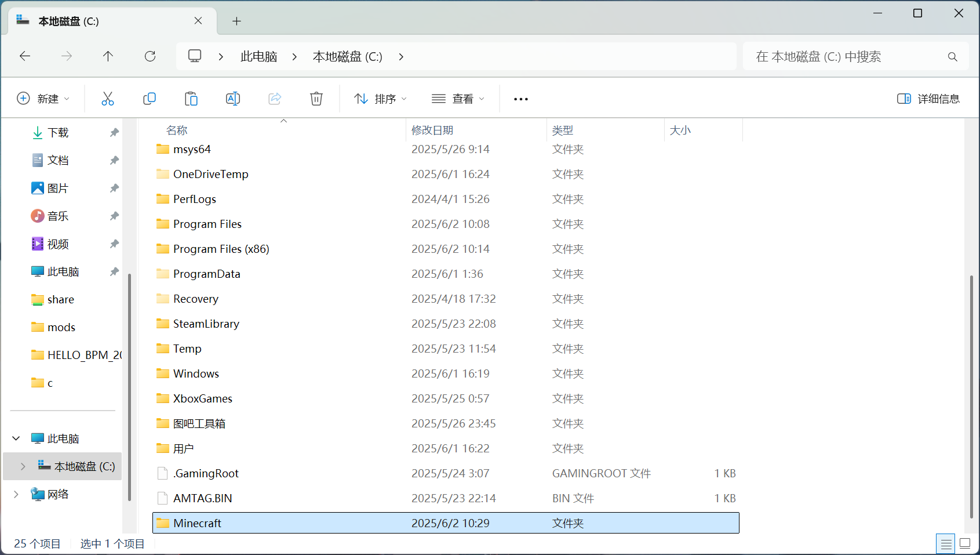Screen dimensions: 980x555
Task: Open the 查看 view dropdown
Action: [458, 99]
